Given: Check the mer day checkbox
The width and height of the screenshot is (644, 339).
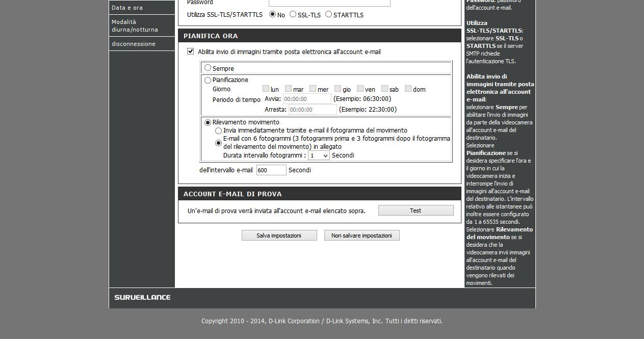Looking at the screenshot, I should (x=313, y=89).
